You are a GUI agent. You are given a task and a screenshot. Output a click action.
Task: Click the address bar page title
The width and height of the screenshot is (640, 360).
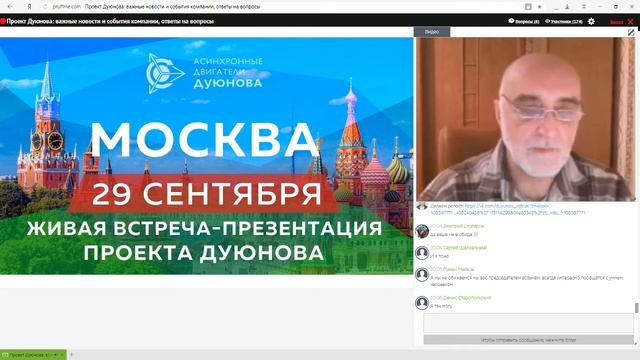tap(172, 7)
